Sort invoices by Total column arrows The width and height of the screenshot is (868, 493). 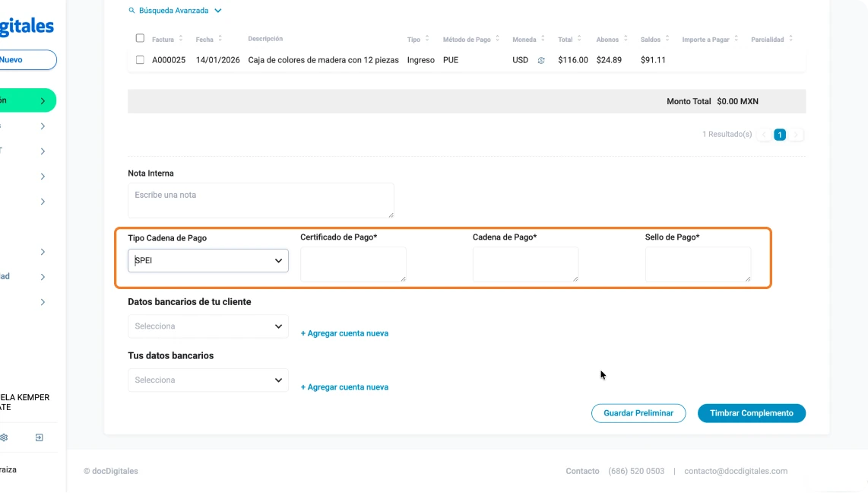coord(579,39)
